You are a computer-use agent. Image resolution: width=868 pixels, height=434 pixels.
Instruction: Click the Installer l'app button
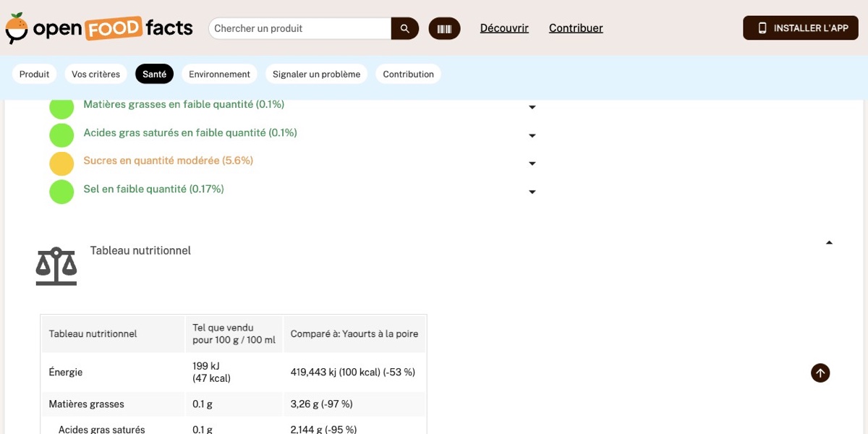[801, 28]
